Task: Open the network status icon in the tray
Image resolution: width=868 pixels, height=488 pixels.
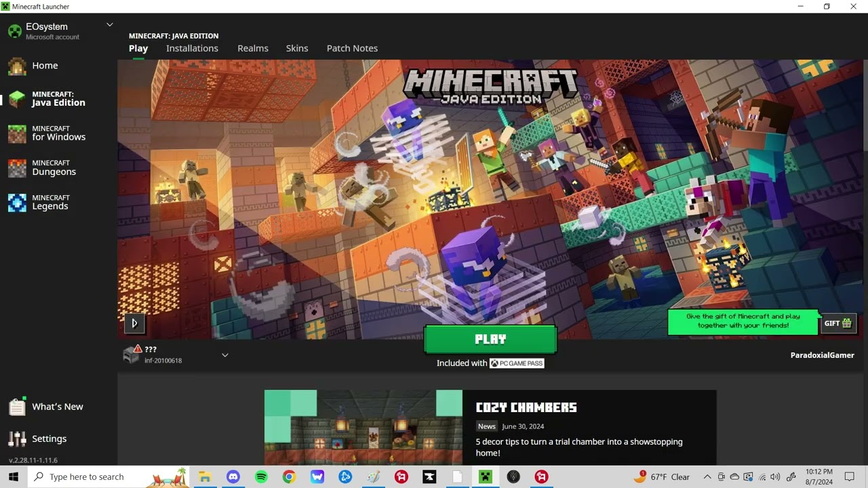Action: (x=762, y=477)
